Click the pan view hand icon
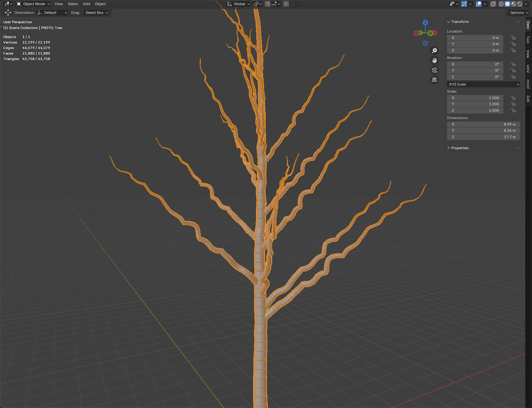The width and height of the screenshot is (532, 408). coord(434,60)
